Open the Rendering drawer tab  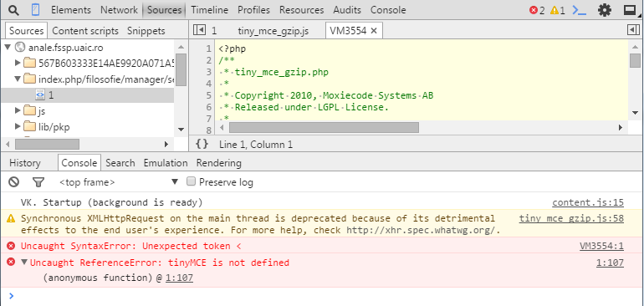pos(219,163)
